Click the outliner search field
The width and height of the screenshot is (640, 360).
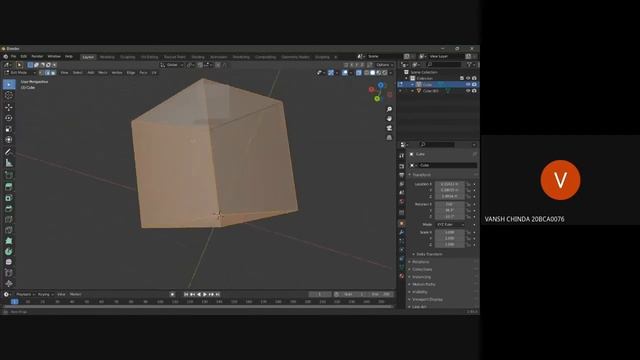(x=444, y=64)
